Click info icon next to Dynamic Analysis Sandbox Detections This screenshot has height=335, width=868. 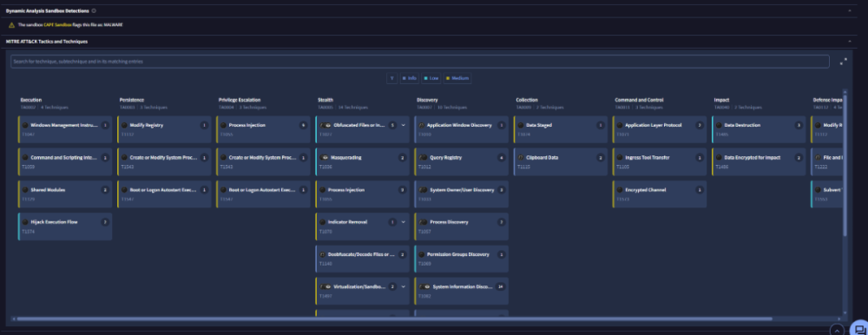pyautogui.click(x=94, y=10)
